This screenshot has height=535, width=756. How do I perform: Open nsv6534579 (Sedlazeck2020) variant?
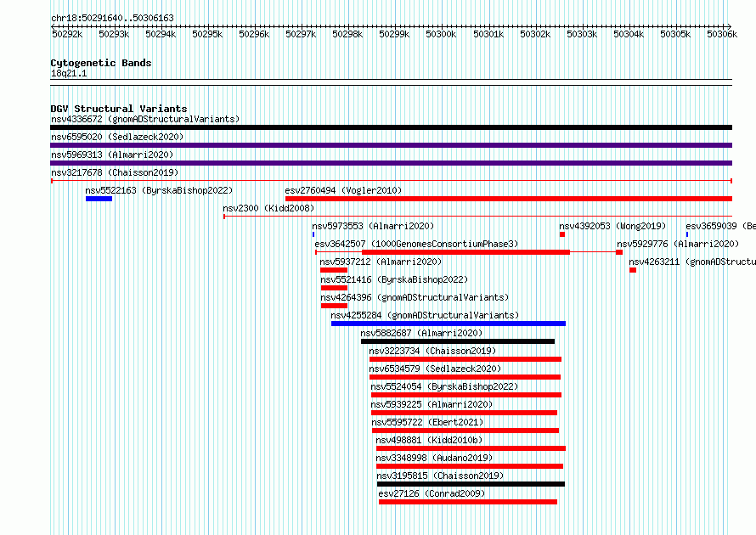[435, 369]
